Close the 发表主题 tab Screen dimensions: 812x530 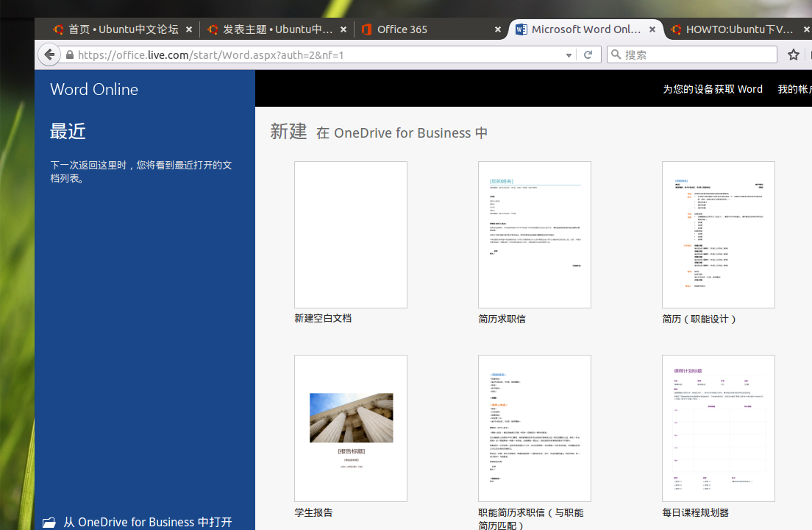tap(343, 29)
